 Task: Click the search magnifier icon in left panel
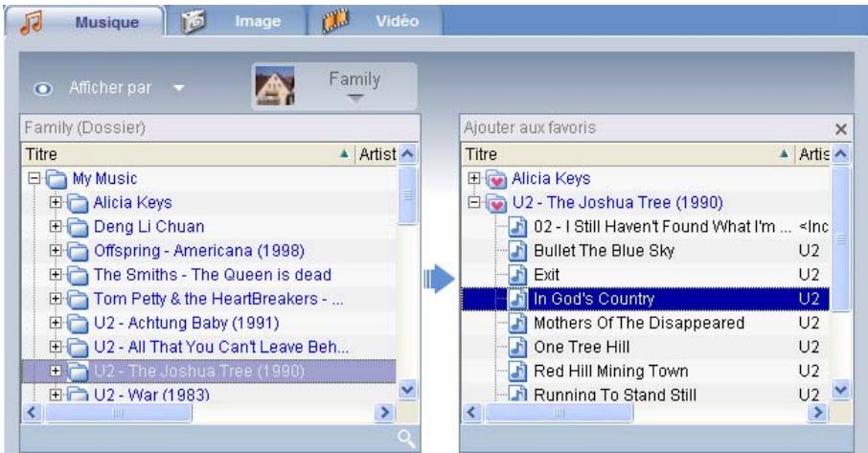(406, 440)
